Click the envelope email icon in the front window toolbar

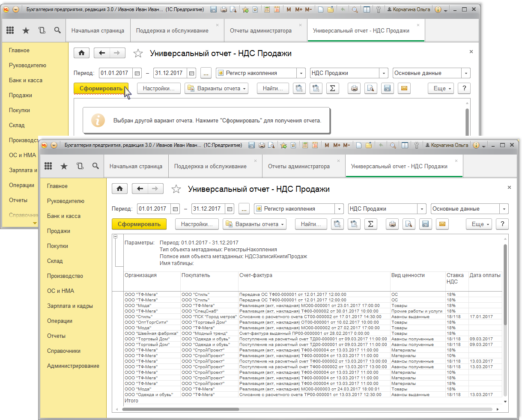442,224
